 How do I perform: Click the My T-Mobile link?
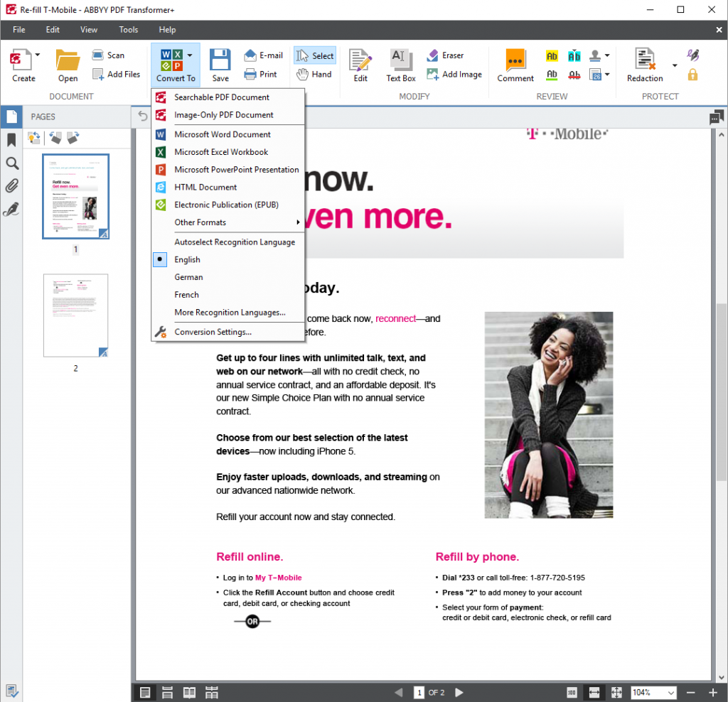(x=279, y=578)
